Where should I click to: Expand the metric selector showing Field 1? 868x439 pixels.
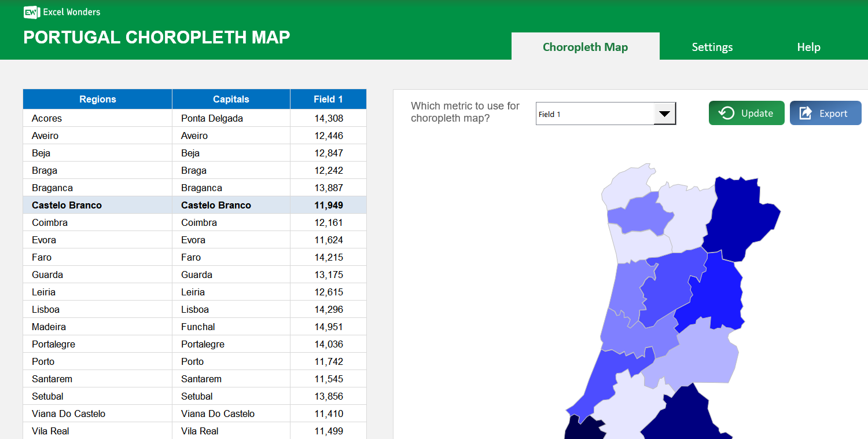(x=605, y=114)
